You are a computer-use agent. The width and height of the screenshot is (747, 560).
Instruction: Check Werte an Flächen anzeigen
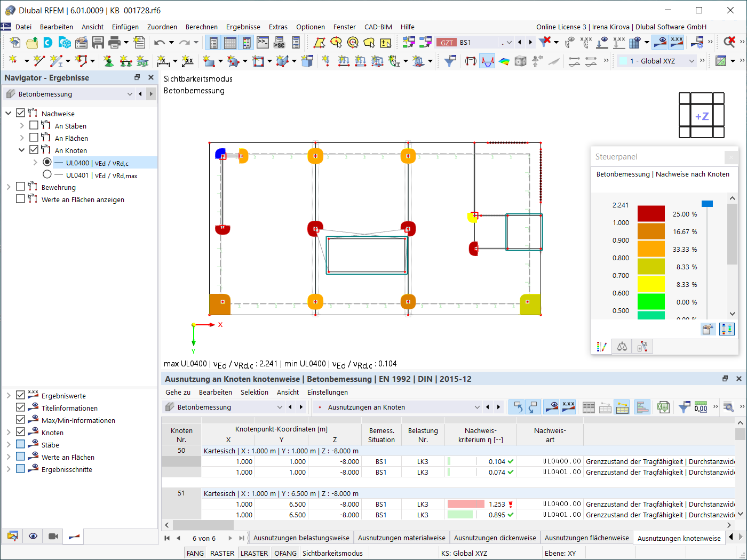point(20,199)
